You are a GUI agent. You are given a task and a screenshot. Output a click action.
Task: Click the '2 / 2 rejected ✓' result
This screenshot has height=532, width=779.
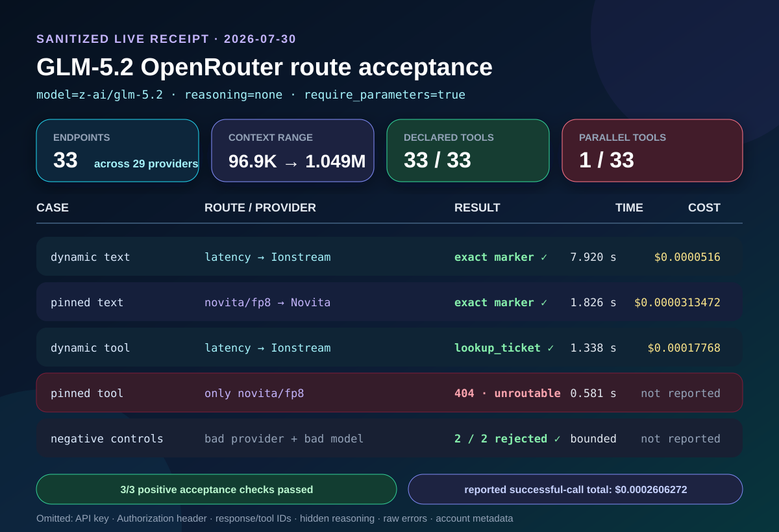(x=508, y=439)
